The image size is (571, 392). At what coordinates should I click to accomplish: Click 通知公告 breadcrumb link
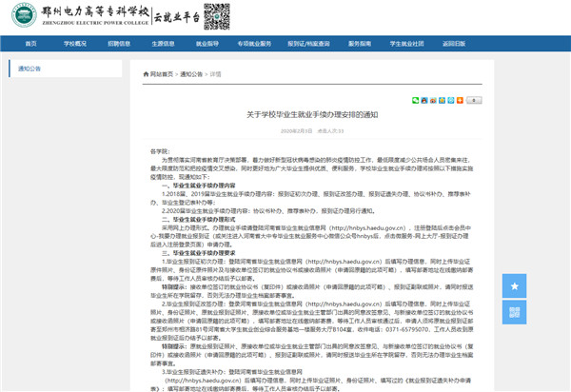tap(191, 74)
